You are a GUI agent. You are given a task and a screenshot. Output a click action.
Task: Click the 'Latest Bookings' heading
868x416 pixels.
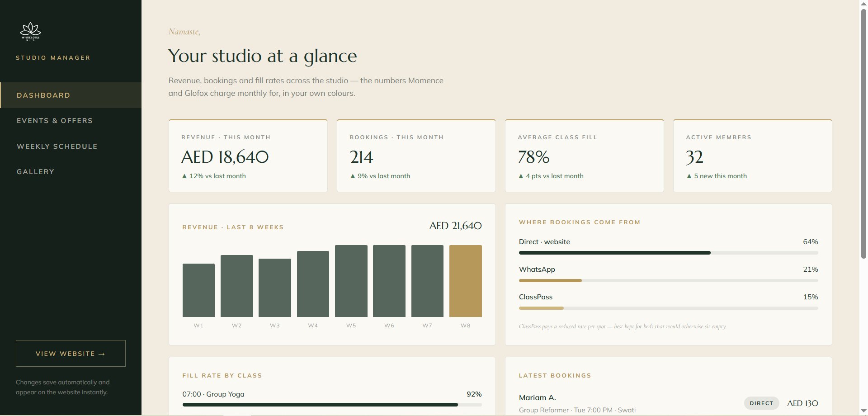(x=555, y=376)
